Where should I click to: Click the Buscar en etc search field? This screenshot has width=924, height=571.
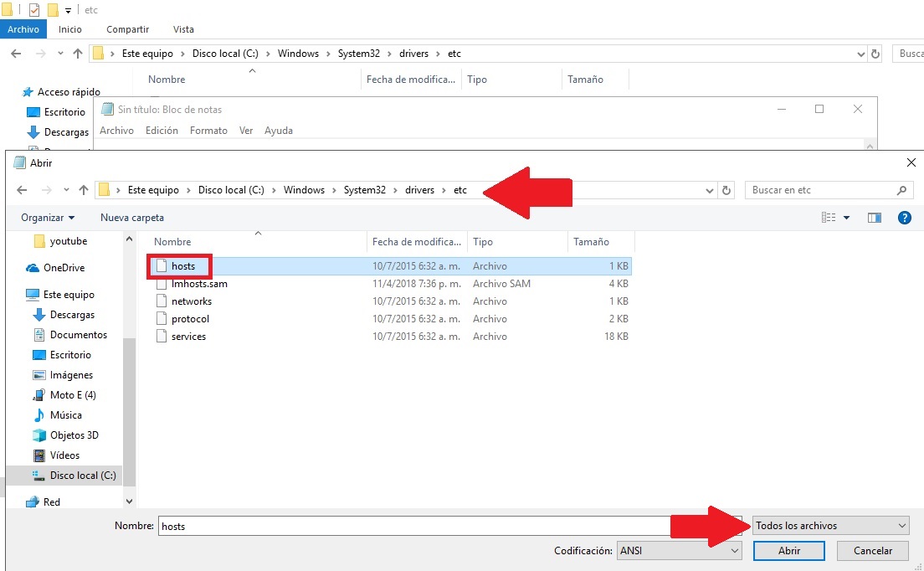click(829, 190)
